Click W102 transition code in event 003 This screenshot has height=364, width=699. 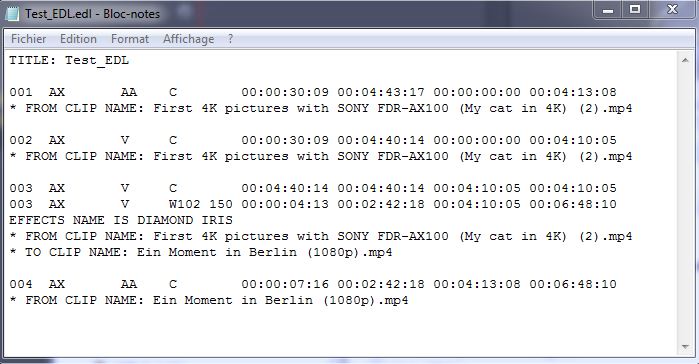click(x=184, y=204)
